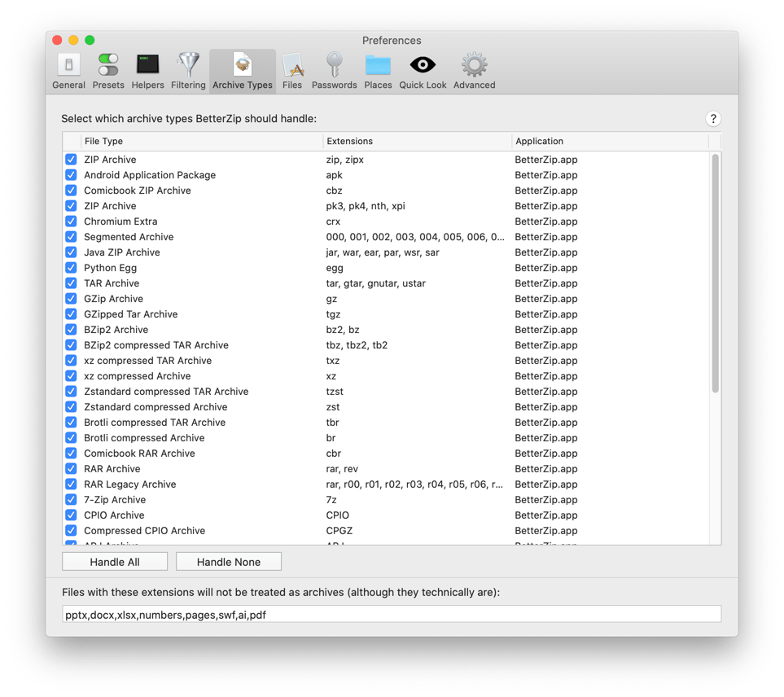Image resolution: width=784 pixels, height=697 pixels.
Task: Select Compressed CPIO Archive row text
Action: click(144, 531)
